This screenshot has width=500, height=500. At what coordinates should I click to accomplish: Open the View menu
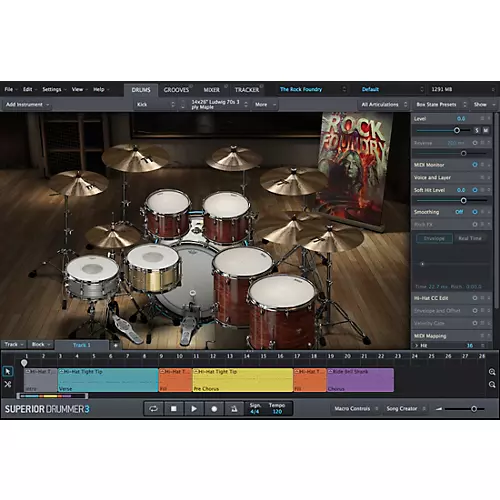point(79,89)
